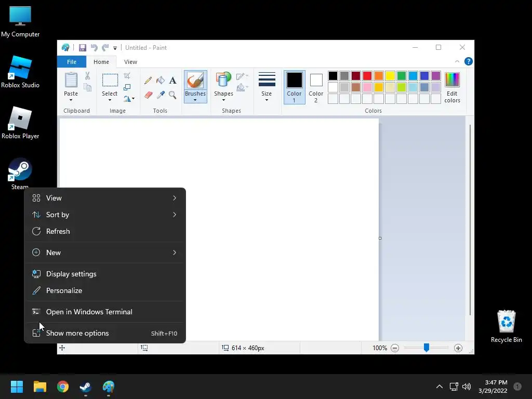Select the Home ribbon tab
This screenshot has height=399, width=532.
[101, 62]
